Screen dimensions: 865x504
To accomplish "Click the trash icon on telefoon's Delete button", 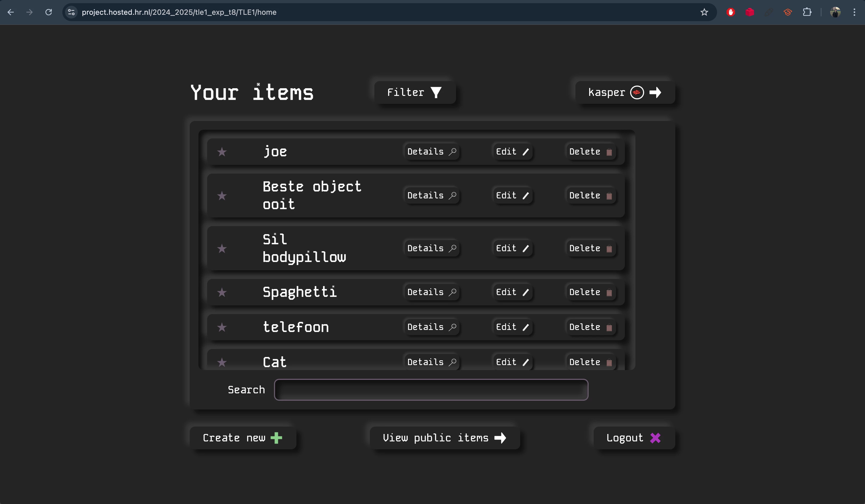I will coord(610,328).
